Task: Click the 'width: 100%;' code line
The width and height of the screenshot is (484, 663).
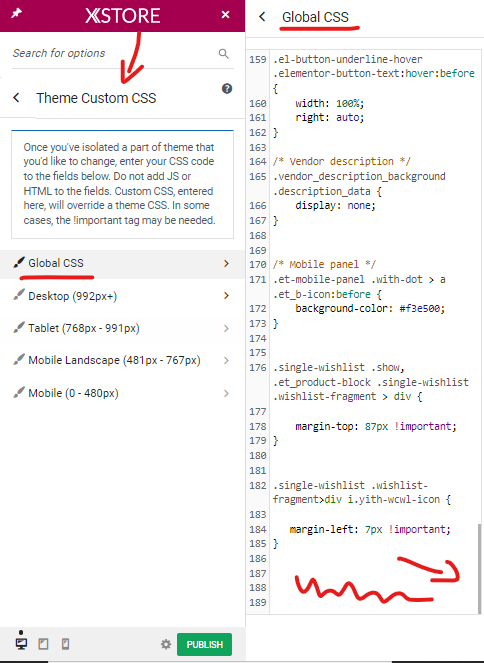Action: coord(330,103)
